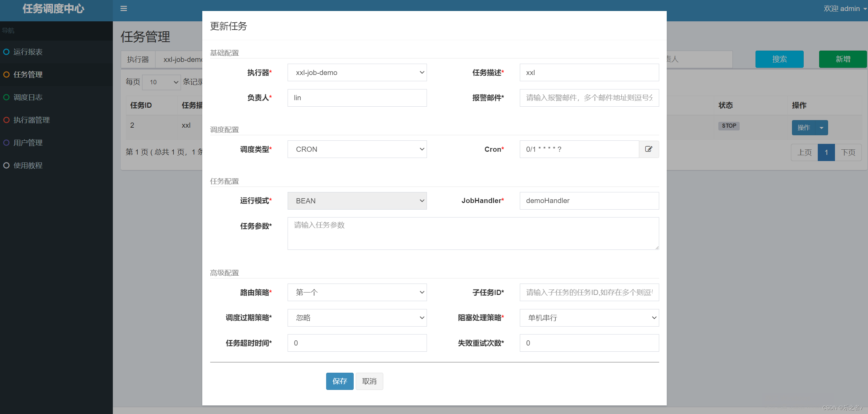
Task: Click the 运行报表 circle icon
Action: tap(6, 52)
